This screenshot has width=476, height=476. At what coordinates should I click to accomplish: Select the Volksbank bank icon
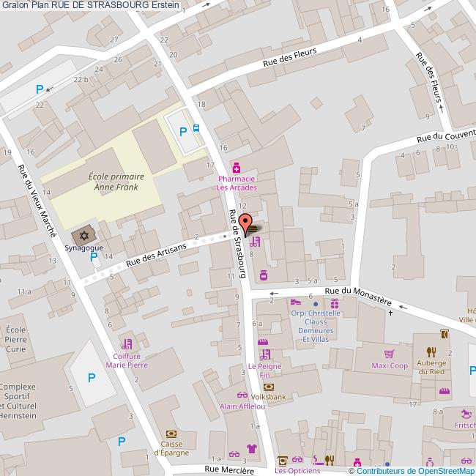[268, 387]
